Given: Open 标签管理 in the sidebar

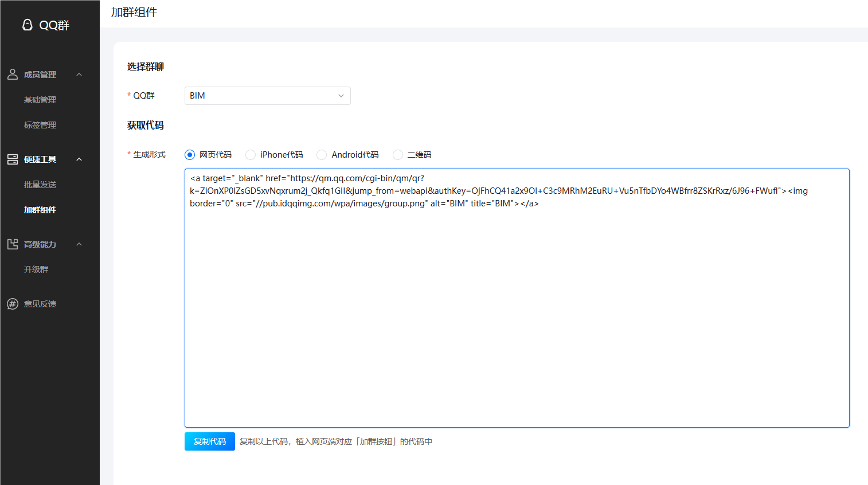Looking at the screenshot, I should 40,125.
